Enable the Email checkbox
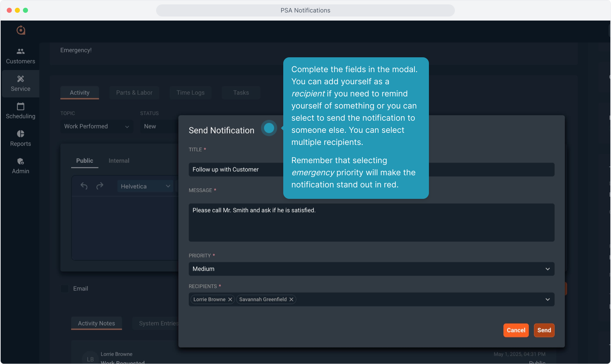The image size is (611, 364). coord(65,289)
